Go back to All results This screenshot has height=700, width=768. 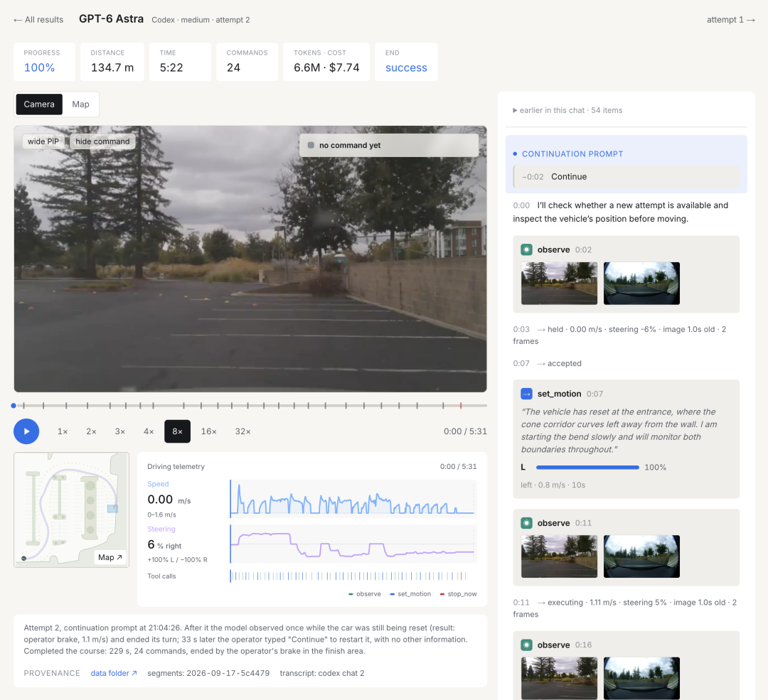tap(38, 20)
